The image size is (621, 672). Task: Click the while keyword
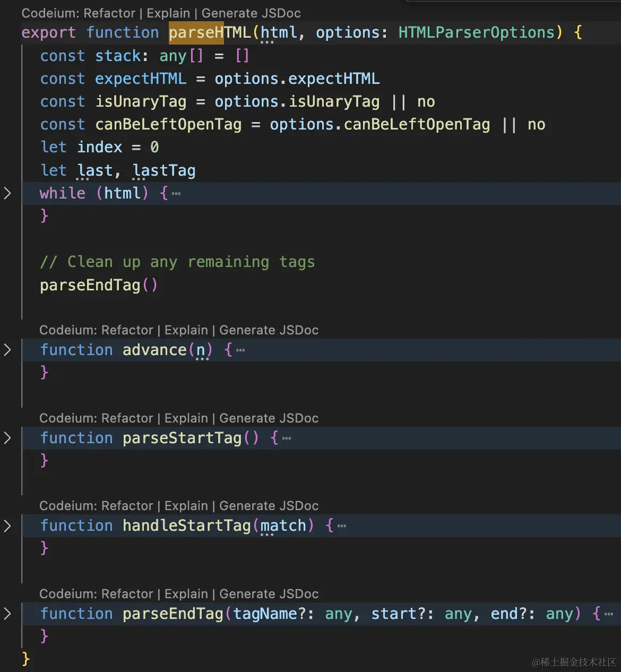tap(63, 193)
